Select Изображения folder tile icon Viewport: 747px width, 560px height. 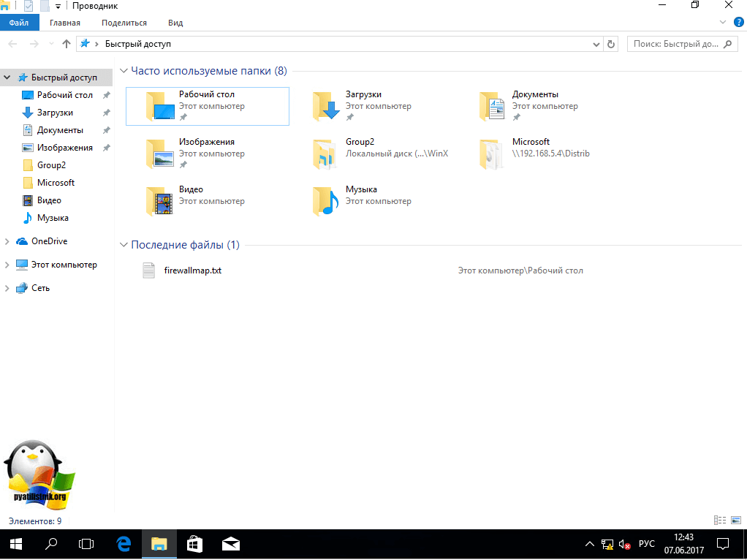(160, 154)
